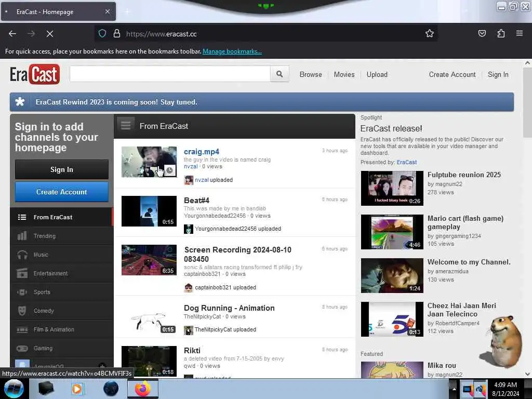The image size is (532, 399).
Task: Open the Welcome to my Channel thumbnail
Action: tap(392, 275)
